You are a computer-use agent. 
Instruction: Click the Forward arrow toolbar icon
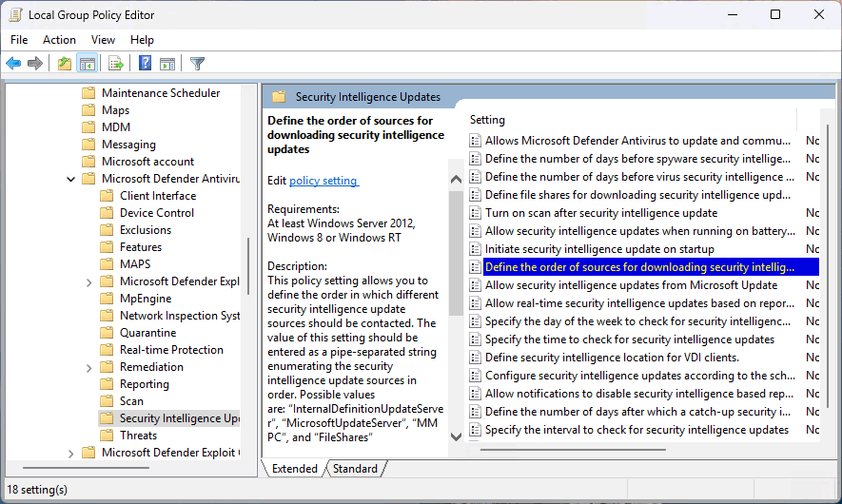click(35, 64)
